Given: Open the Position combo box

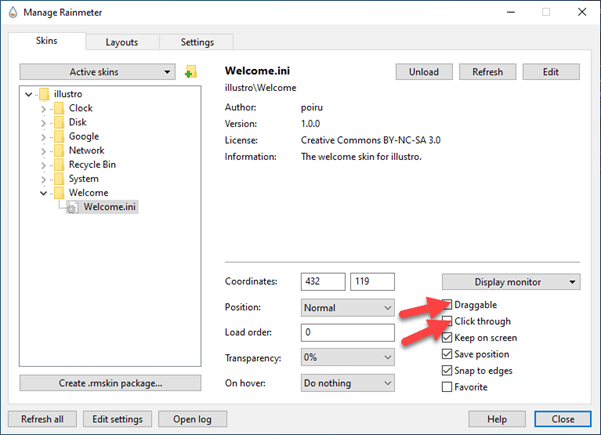Looking at the screenshot, I should pyautogui.click(x=348, y=308).
